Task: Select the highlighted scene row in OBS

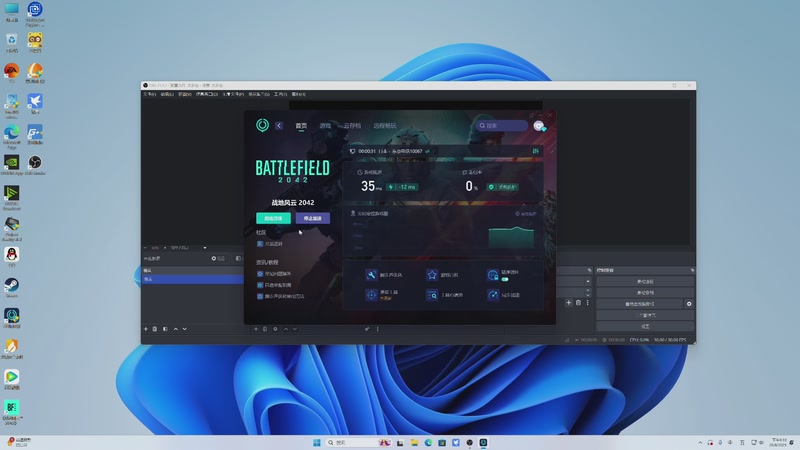Action: [x=193, y=279]
